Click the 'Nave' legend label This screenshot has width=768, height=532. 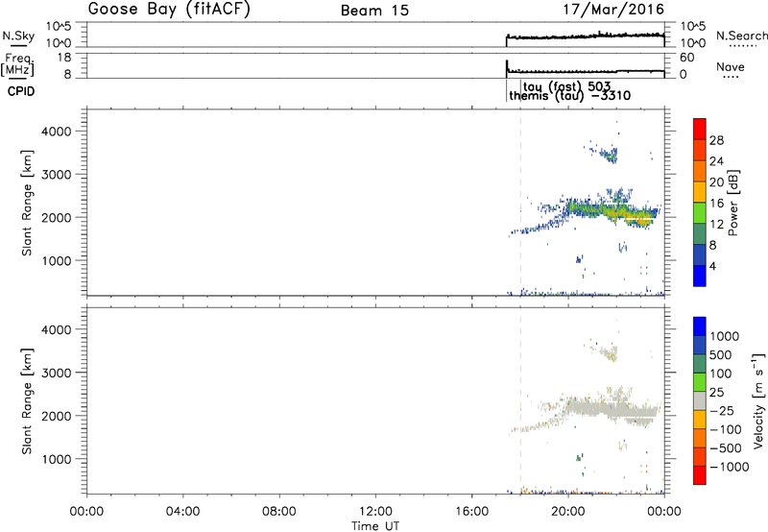pos(731,67)
